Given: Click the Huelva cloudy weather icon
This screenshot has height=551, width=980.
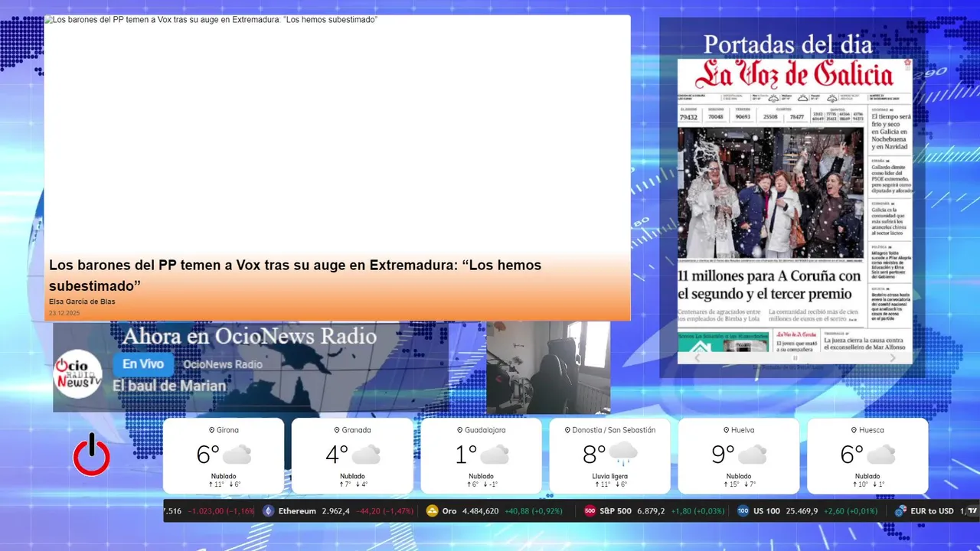Looking at the screenshot, I should pyautogui.click(x=753, y=455).
